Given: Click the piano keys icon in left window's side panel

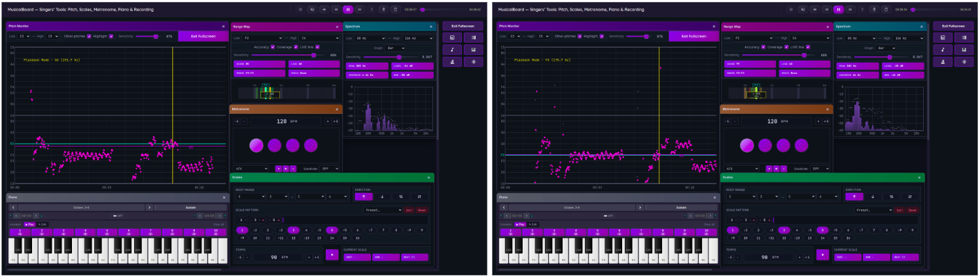Looking at the screenshot, I should pos(473,50).
